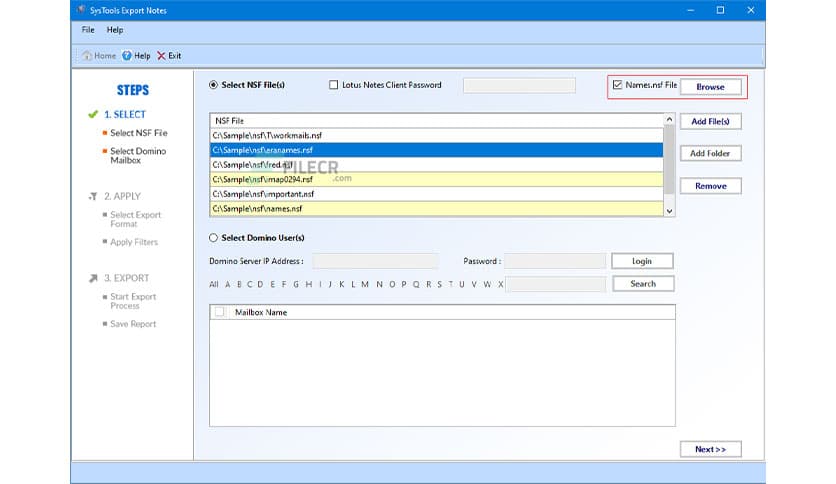
Task: Click the Lotus Notes password input field
Action: tap(519, 85)
